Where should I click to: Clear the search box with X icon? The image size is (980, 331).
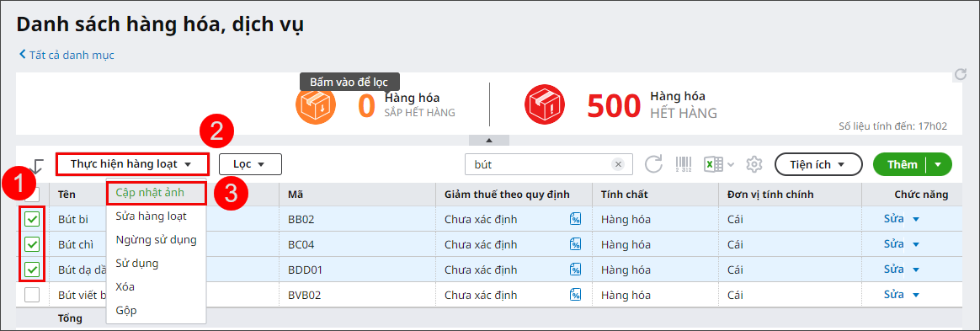pyautogui.click(x=618, y=164)
